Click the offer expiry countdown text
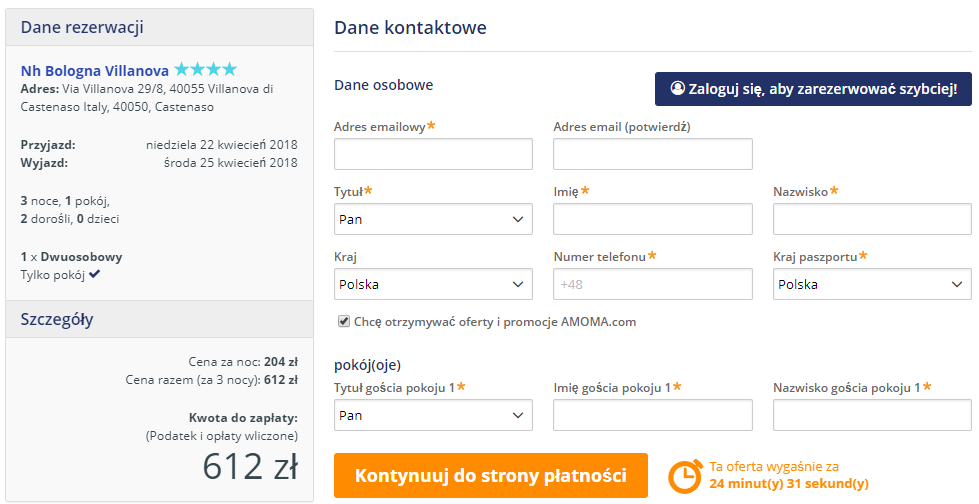The image size is (979, 504). (x=789, y=475)
